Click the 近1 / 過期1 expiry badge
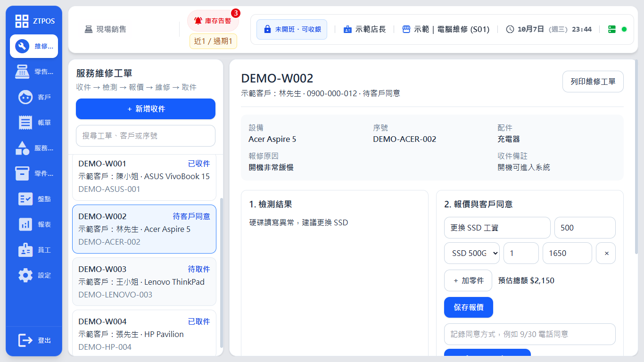Image resolution: width=644 pixels, height=362 pixels. click(214, 41)
